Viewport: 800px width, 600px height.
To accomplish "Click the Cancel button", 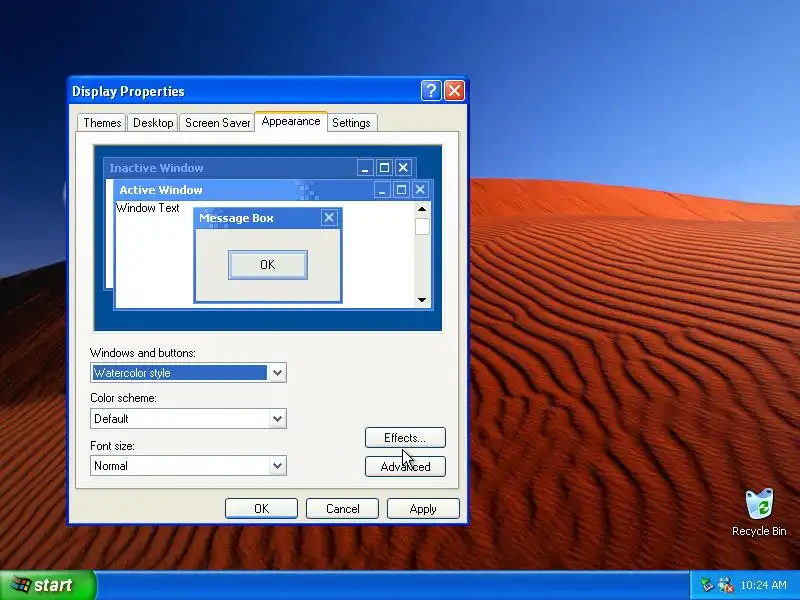I will [x=342, y=509].
